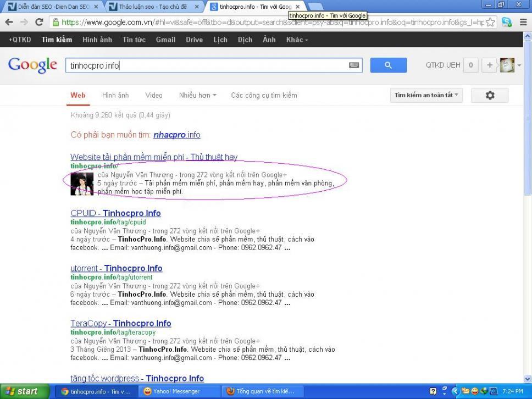Switch to Yahoo! Messenger taskbar button
Screen dimensions: 532x399
coord(179,391)
